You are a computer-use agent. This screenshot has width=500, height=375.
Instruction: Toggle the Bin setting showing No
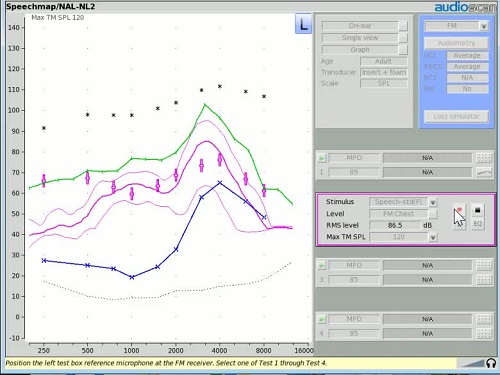click(x=467, y=89)
